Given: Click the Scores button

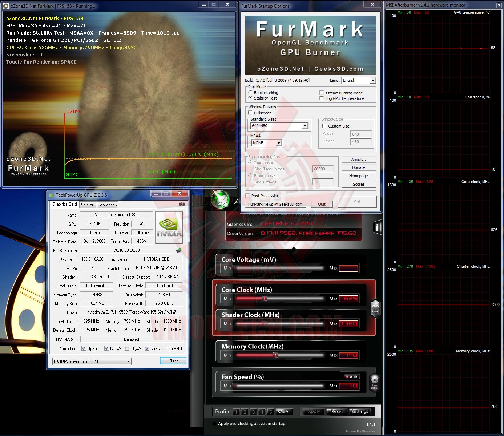Looking at the screenshot, I should click(x=359, y=184).
